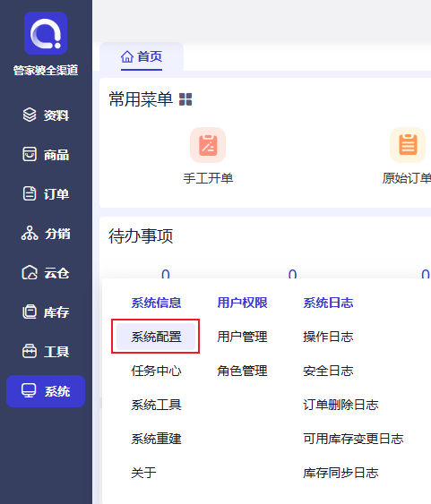Open 操作日志 under 系统日志
This screenshot has width=431, height=504.
[328, 337]
